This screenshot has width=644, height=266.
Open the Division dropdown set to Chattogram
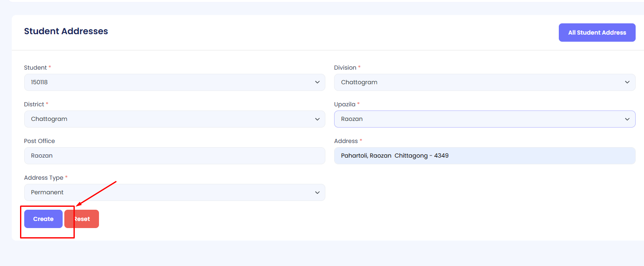pos(476,83)
